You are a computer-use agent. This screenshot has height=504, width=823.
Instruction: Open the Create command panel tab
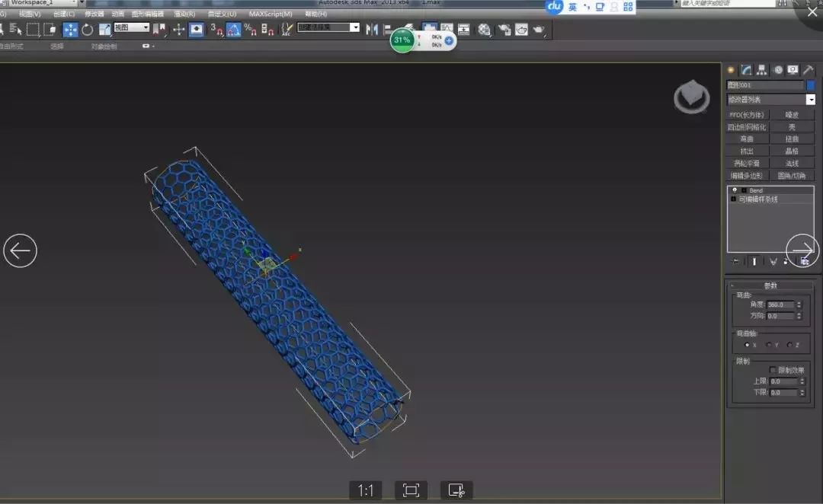[x=731, y=70]
